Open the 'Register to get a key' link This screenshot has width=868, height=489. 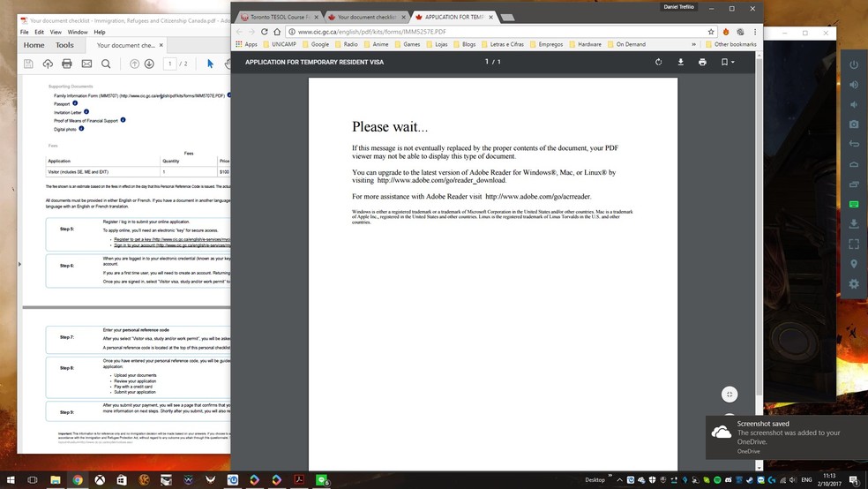click(172, 239)
